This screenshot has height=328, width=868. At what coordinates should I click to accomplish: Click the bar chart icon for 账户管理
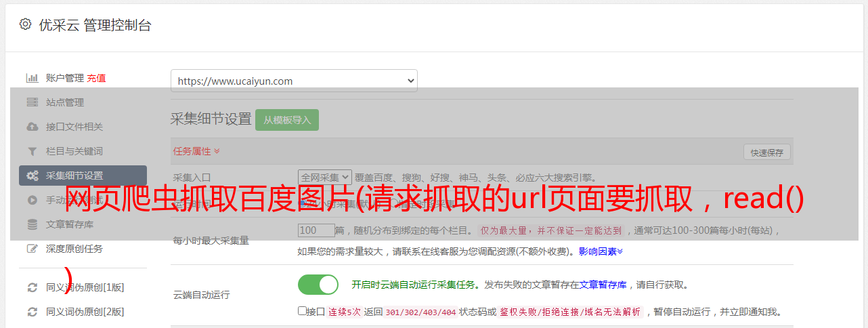32,78
